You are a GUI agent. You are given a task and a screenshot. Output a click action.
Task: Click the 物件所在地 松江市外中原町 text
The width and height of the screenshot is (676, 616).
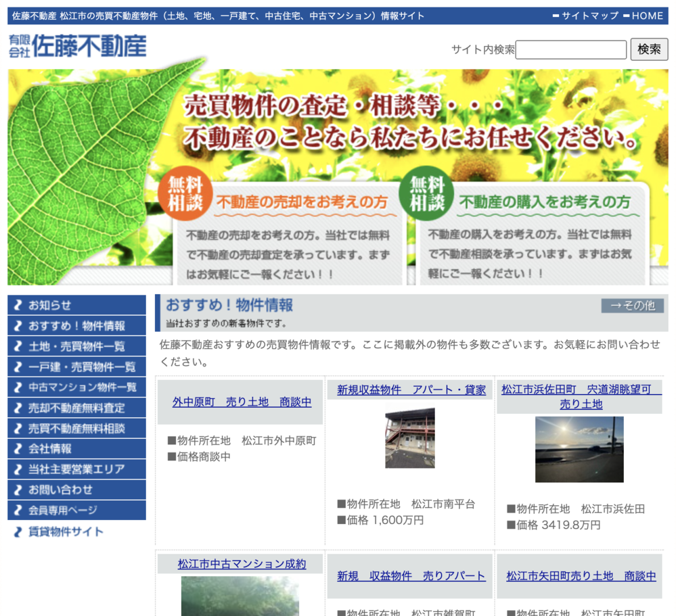coord(242,441)
